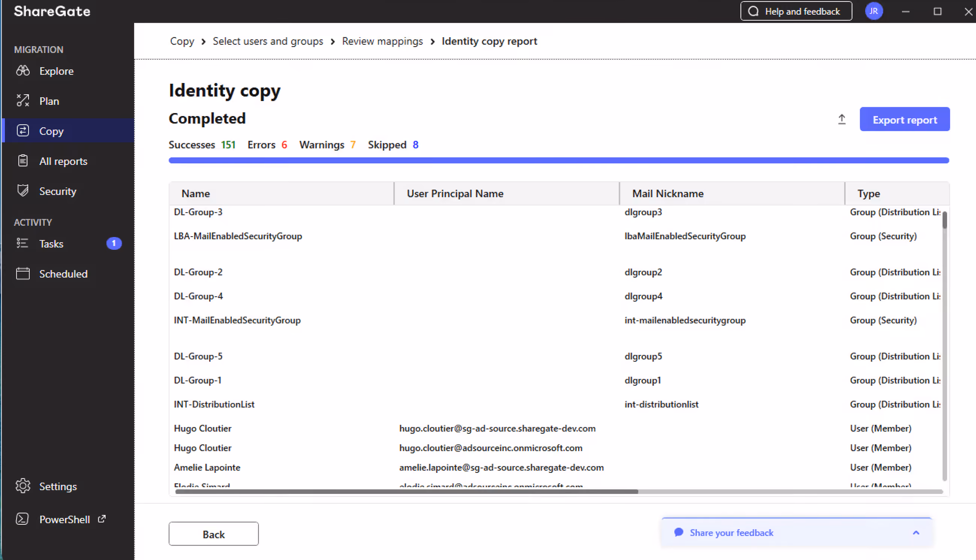Open the Scheduled section
The image size is (976, 560).
tap(68, 273)
